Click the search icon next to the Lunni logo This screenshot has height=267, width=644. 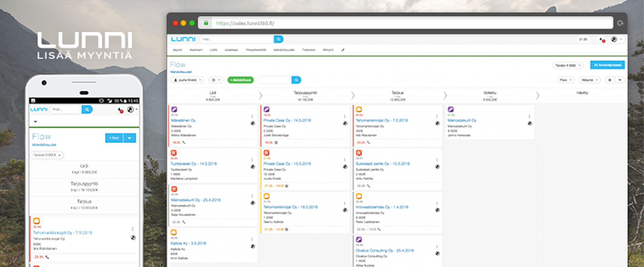click(279, 39)
